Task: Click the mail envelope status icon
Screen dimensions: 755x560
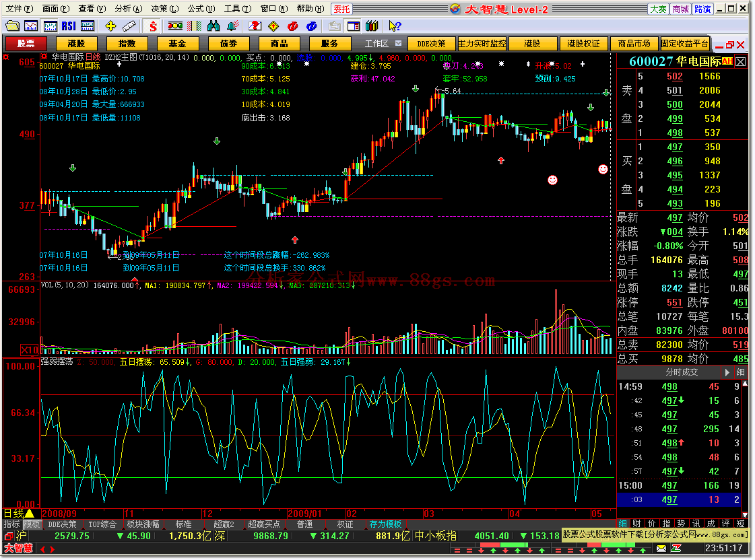Action: coord(661,549)
